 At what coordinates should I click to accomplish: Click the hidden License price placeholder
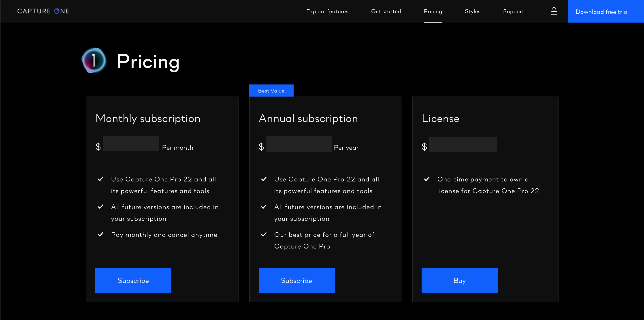click(463, 144)
